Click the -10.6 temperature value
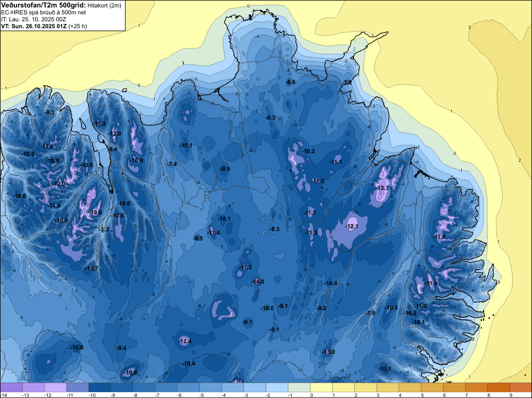The height and width of the screenshot is (398, 532). point(87,165)
